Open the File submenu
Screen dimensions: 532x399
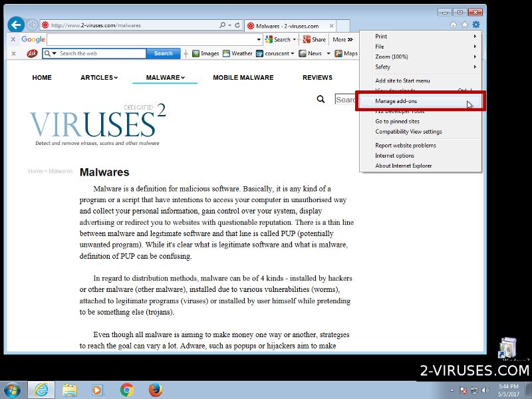(x=421, y=47)
